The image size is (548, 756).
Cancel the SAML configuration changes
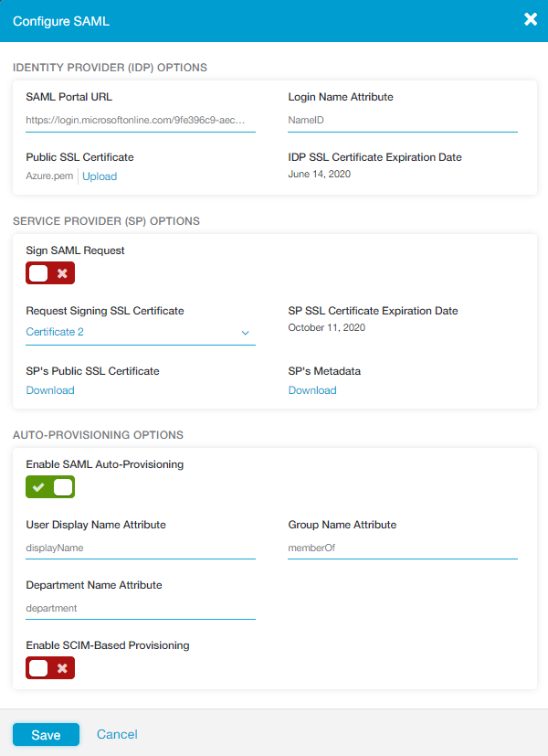point(117,733)
